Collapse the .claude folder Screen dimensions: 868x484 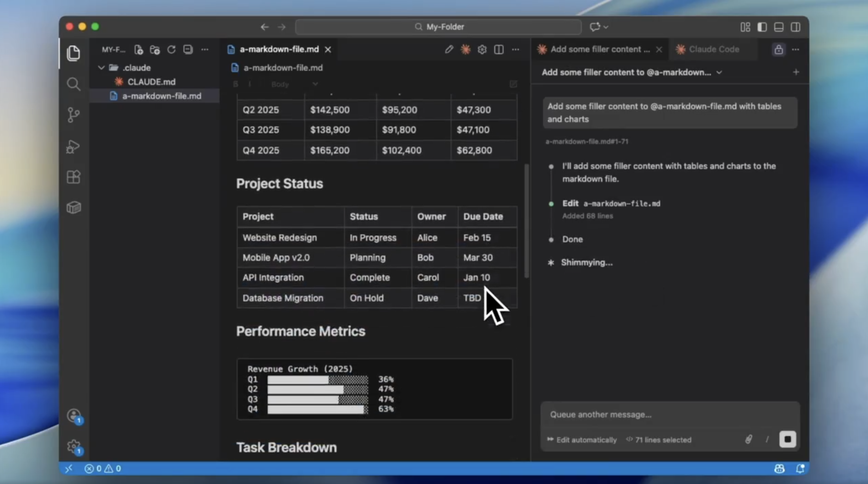(101, 68)
